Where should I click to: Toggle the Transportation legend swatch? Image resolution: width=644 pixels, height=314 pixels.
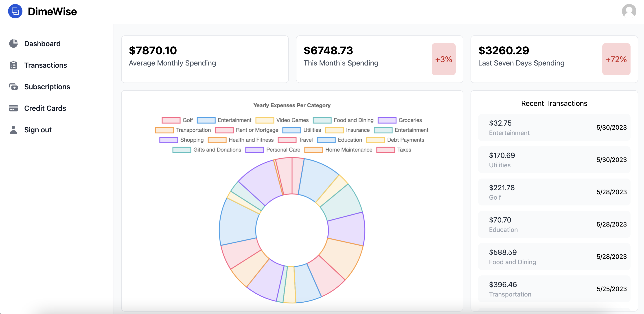(x=164, y=130)
